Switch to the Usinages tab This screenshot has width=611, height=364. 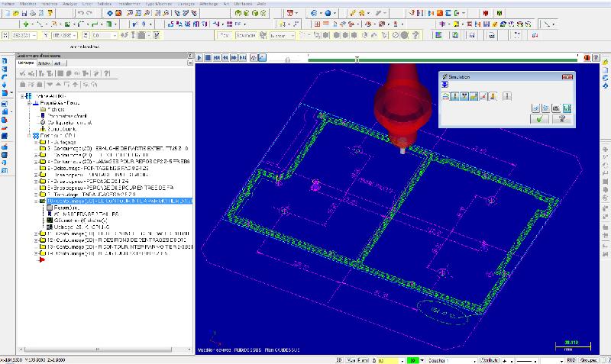[x=27, y=63]
